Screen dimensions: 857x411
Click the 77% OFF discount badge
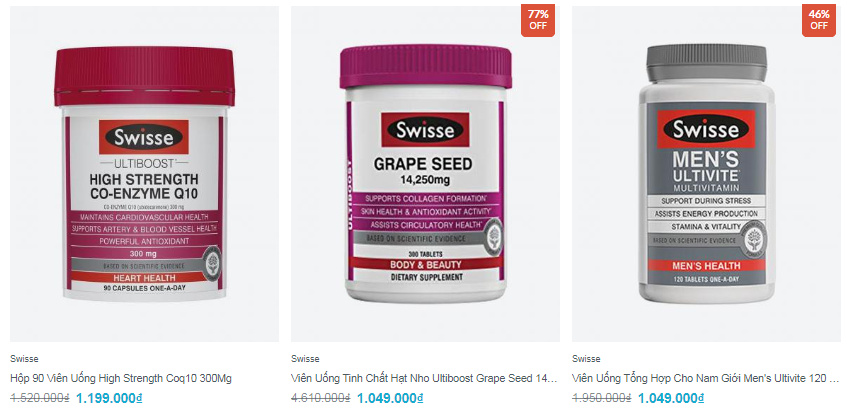(x=538, y=20)
